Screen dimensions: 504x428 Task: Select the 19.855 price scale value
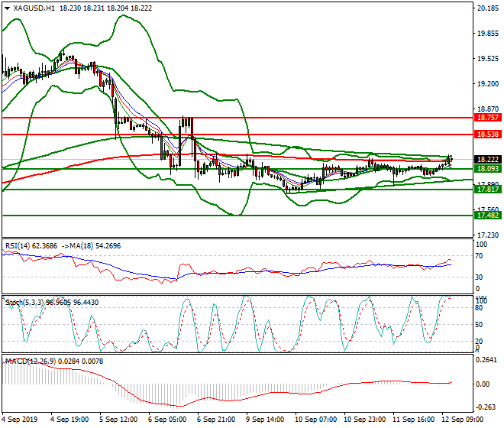(x=488, y=34)
